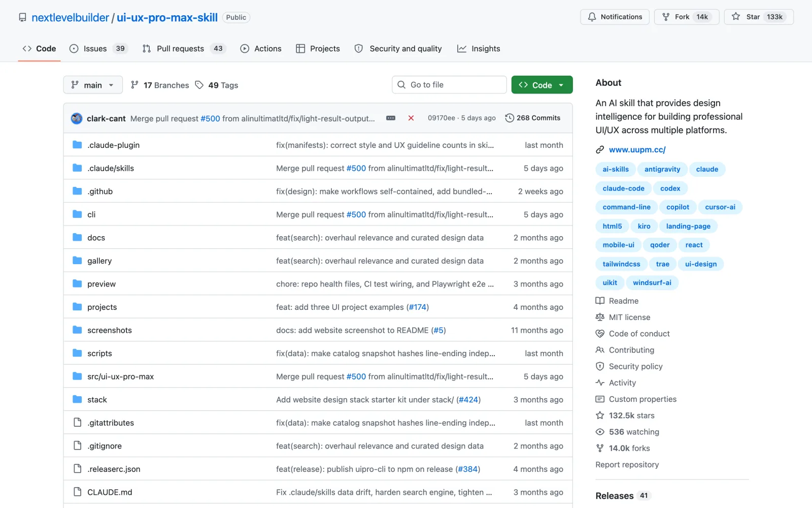Screen dimensions: 812x508
Task: Click the Go to file search field
Action: click(449, 85)
